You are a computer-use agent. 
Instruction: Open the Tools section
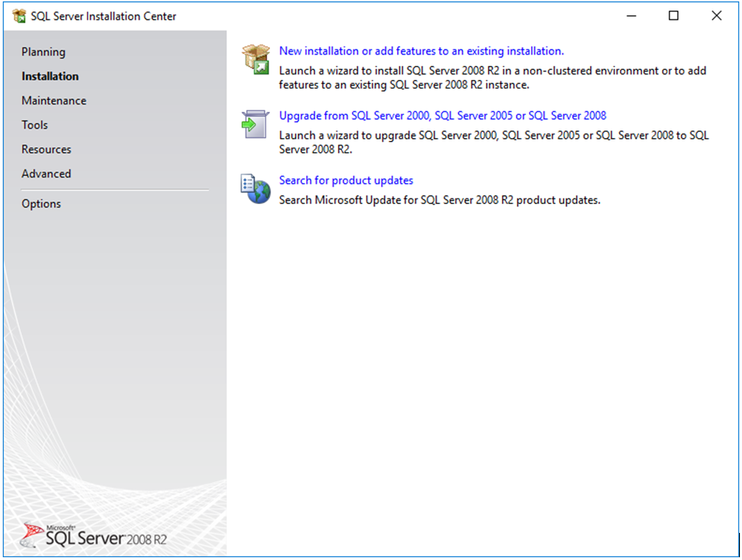[35, 125]
